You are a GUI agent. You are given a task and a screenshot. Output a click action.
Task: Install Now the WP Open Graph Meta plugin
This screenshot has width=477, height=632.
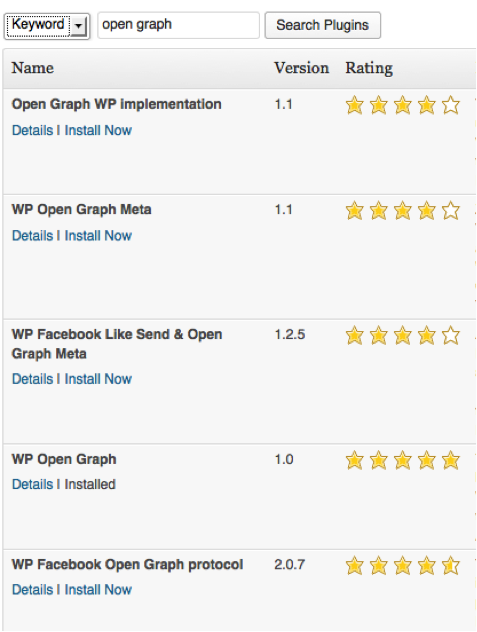point(98,235)
